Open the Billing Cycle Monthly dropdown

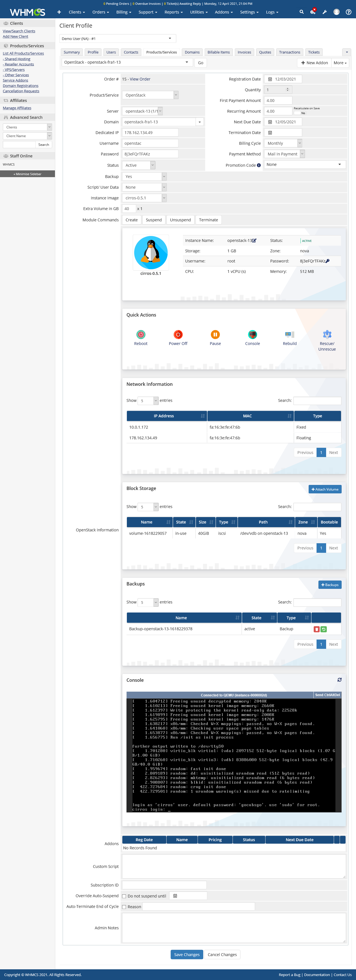pyautogui.click(x=283, y=143)
